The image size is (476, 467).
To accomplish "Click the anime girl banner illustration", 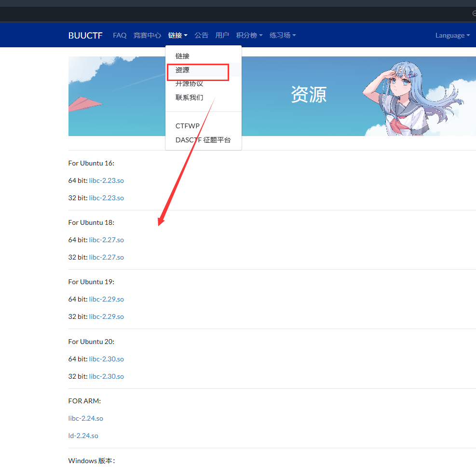I will [413, 98].
